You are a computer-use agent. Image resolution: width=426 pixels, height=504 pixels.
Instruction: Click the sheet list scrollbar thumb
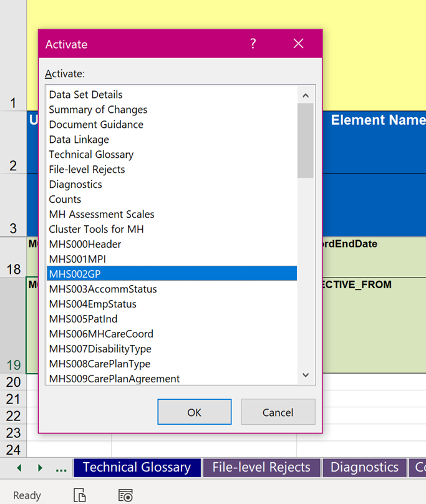point(306,140)
